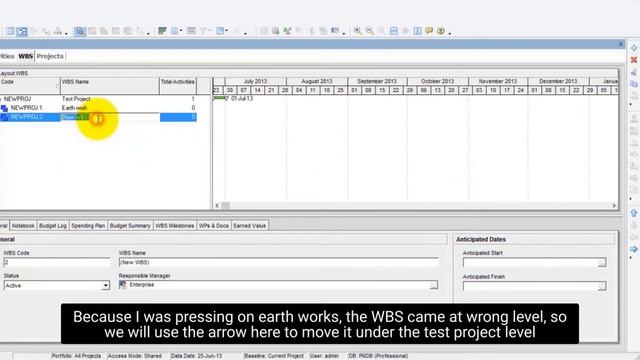Click the Layout: WBS bar above the table
640x360 pixels.
(105, 73)
